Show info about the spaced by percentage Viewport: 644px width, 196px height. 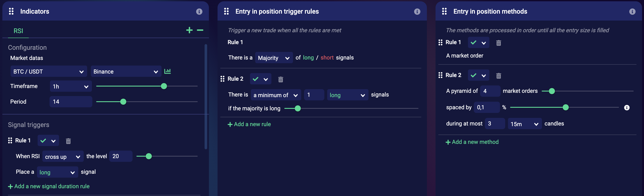coord(626,108)
